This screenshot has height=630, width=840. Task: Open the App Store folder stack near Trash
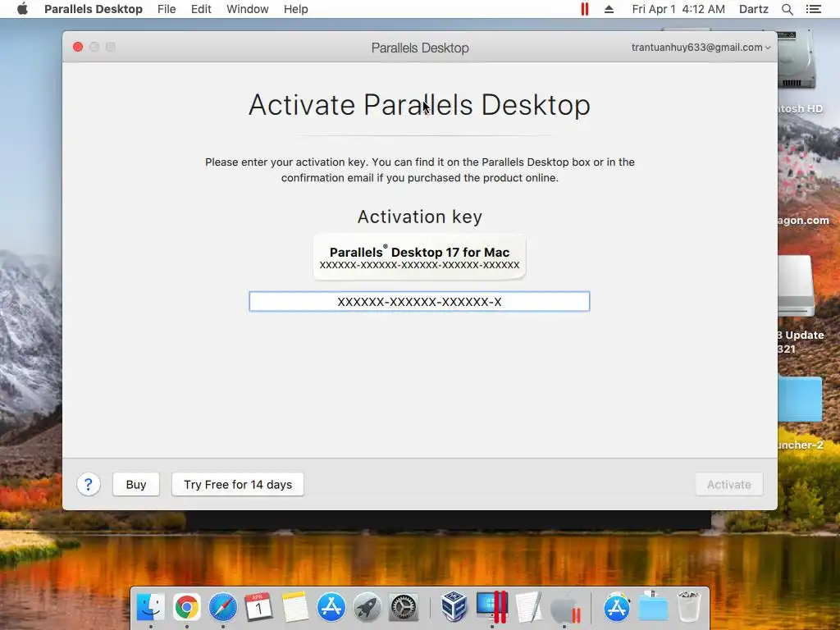[617, 607]
